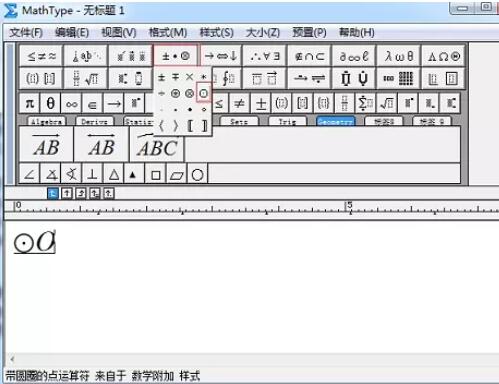499x384 pixels.
Task: Insert small ring operator from palette
Action: point(204,110)
